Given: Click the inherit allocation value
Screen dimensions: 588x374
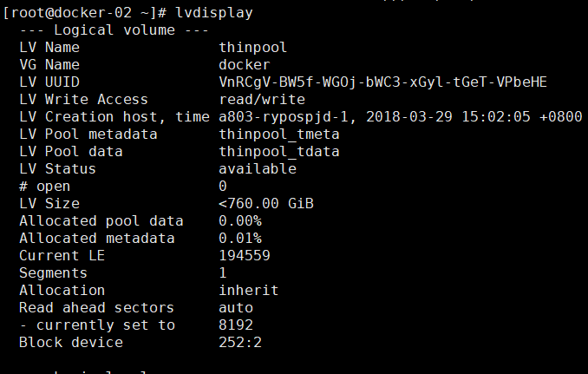Looking at the screenshot, I should pyautogui.click(x=249, y=291).
